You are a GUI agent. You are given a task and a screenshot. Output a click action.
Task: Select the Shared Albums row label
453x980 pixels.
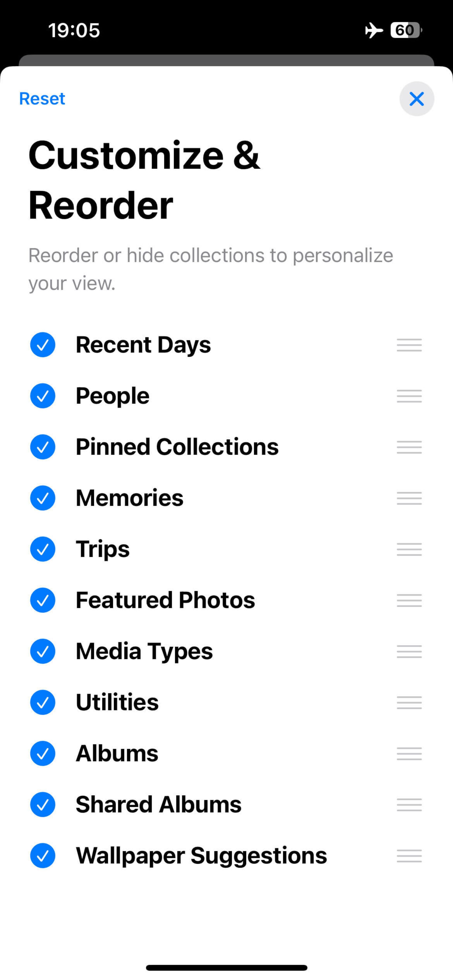[x=158, y=805]
